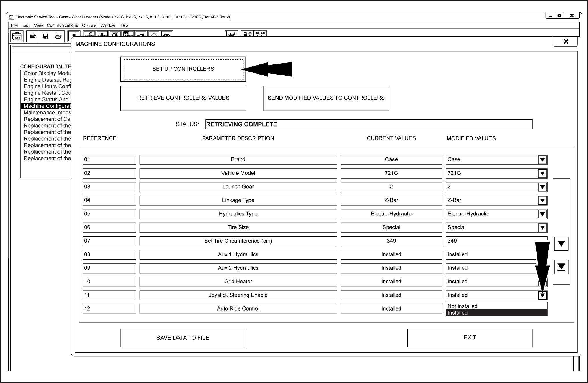Click the DATAR toolbar icon
The height and width of the screenshot is (383, 588).
(260, 34)
